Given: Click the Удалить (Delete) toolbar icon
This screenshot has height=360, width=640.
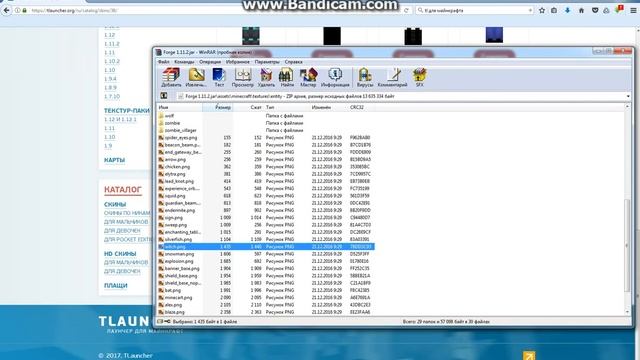Looking at the screenshot, I should (x=266, y=78).
